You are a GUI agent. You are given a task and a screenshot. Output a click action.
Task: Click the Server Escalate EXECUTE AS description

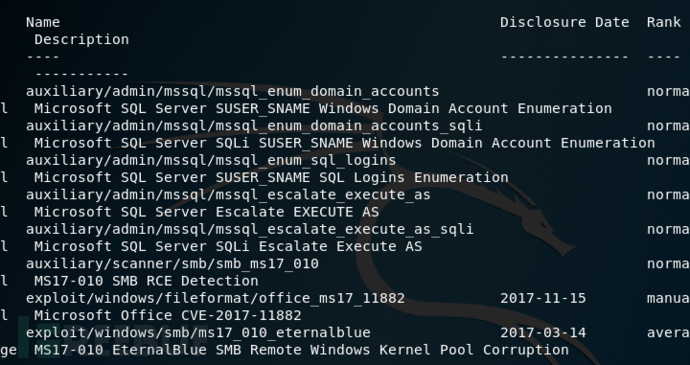[206, 212]
